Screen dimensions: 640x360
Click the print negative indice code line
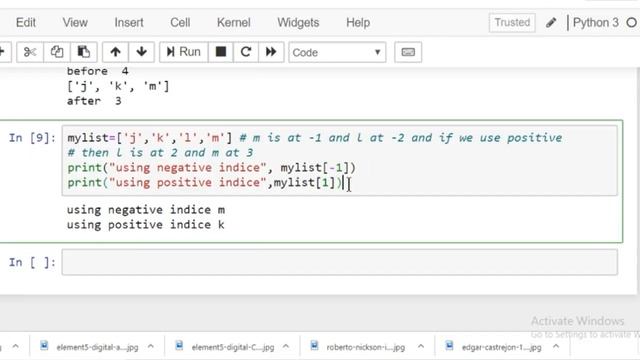211,168
